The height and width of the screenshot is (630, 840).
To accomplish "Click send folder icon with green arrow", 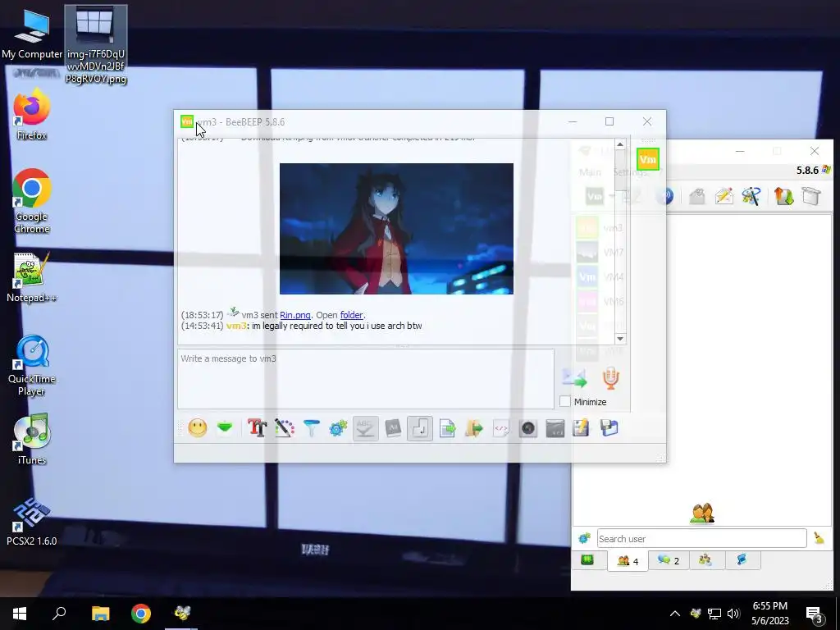I will click(474, 428).
